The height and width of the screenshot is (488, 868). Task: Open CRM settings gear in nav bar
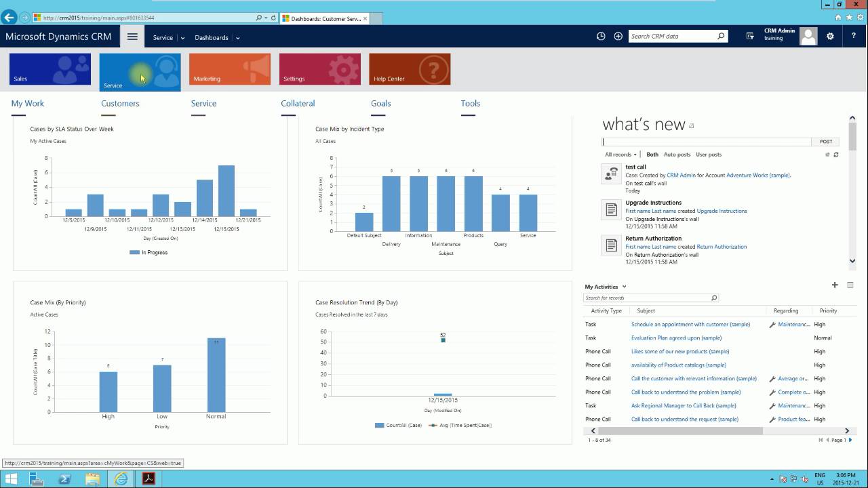(x=830, y=37)
